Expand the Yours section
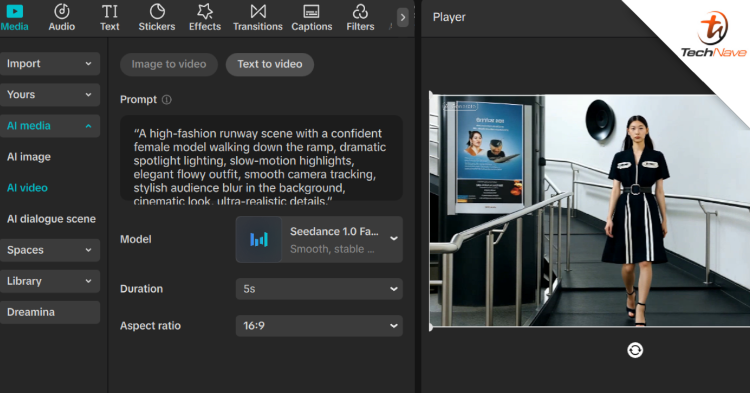The height and width of the screenshot is (393, 750). [50, 95]
